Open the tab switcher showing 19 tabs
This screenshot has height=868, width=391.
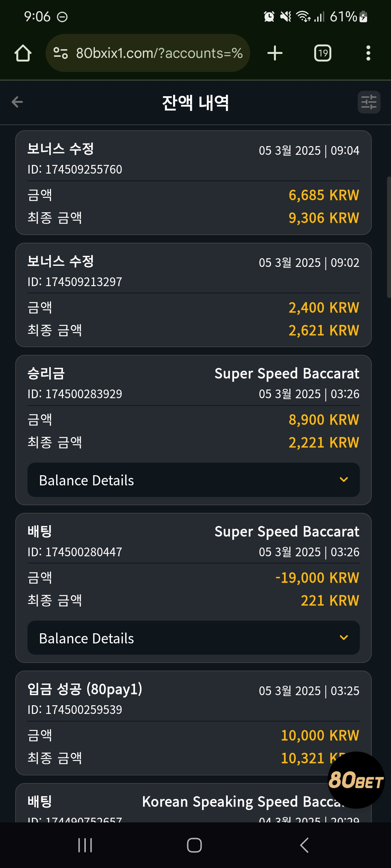click(x=323, y=53)
